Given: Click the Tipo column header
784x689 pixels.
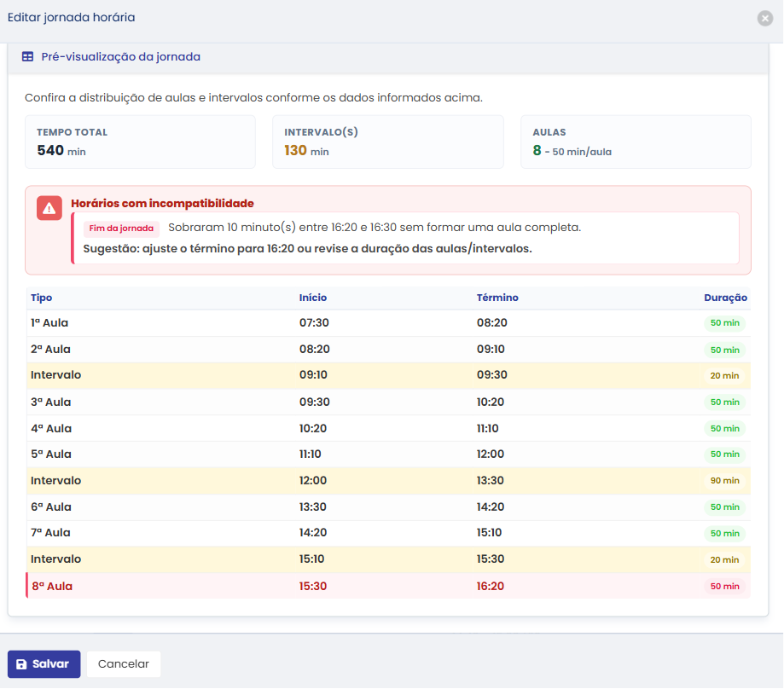Looking at the screenshot, I should [x=42, y=298].
